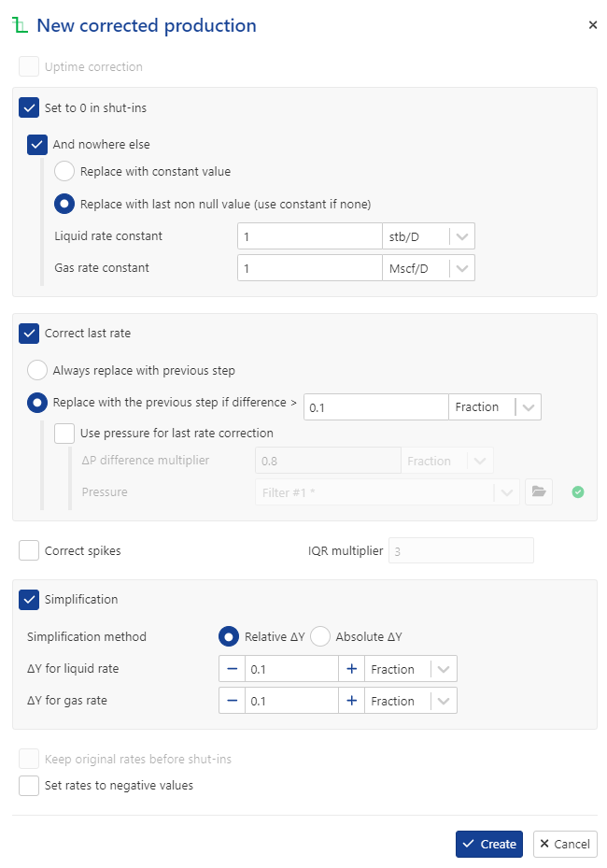Click the Create button
This screenshot has width=607, height=868.
tap(489, 844)
